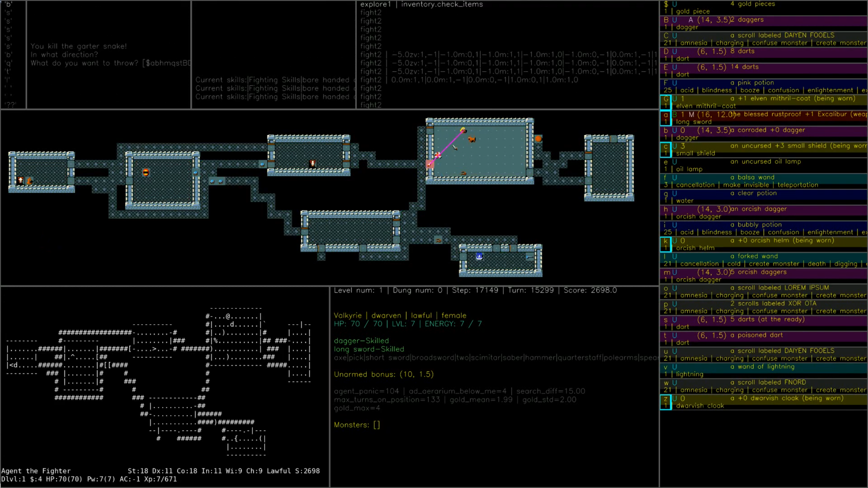This screenshot has width=868, height=488.
Task: Click the 'HP: 70 / 70' stat readout
Action: [358, 324]
